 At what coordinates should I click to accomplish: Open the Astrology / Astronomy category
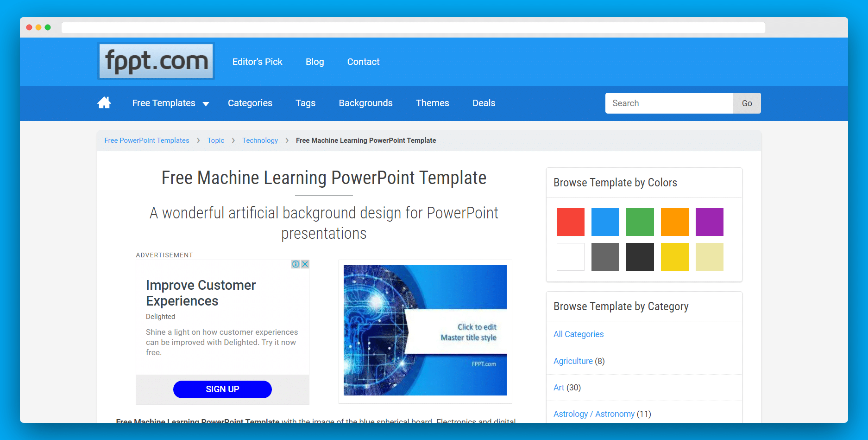(x=594, y=414)
